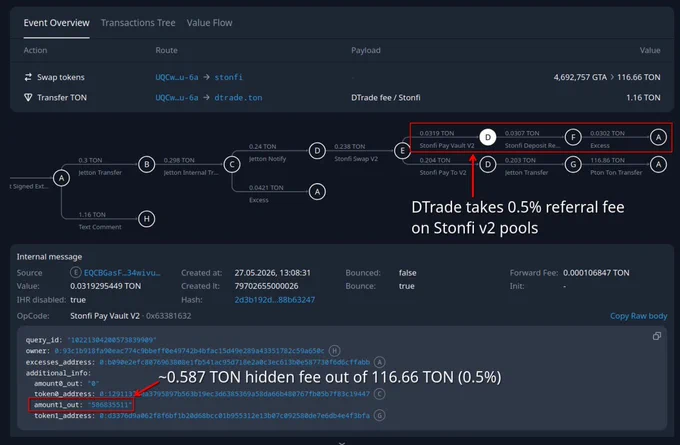Click the G badge after token1_address
The image size is (680, 445).
[379, 416]
